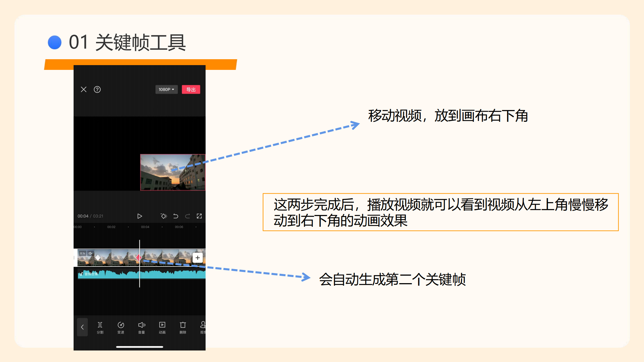Click the 00:04 / 03:21 time readout

click(90, 216)
